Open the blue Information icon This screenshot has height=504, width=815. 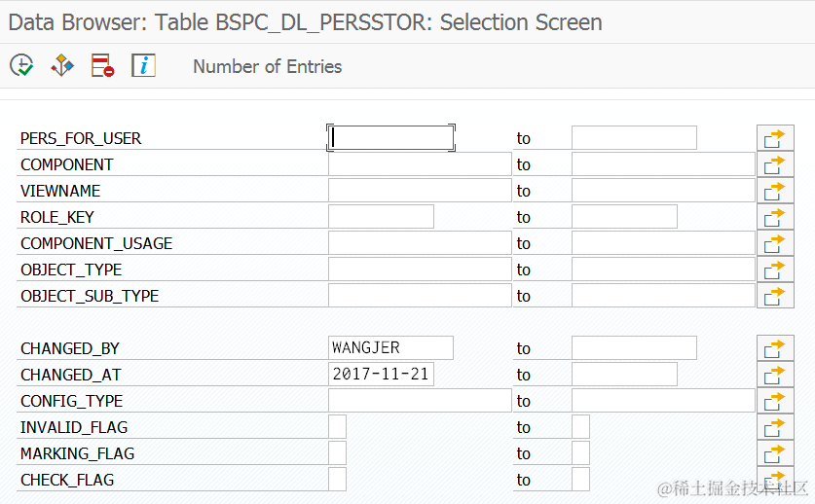tap(144, 66)
